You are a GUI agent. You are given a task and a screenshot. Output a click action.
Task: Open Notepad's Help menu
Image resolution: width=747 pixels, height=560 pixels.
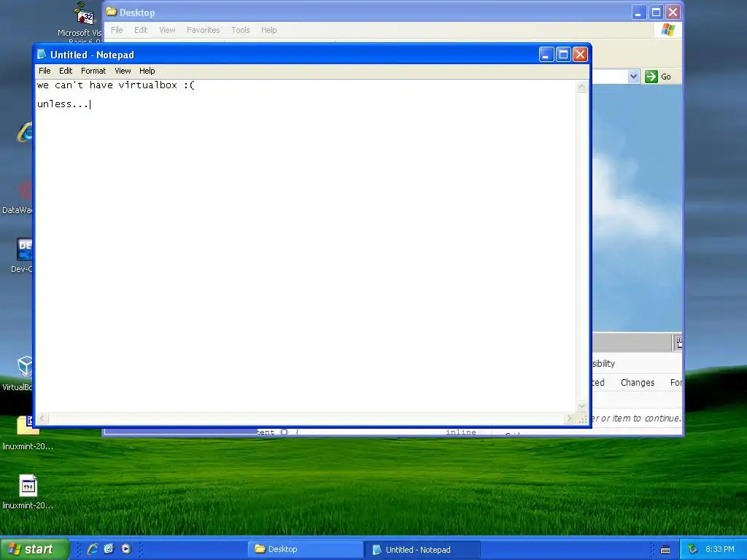[147, 71]
